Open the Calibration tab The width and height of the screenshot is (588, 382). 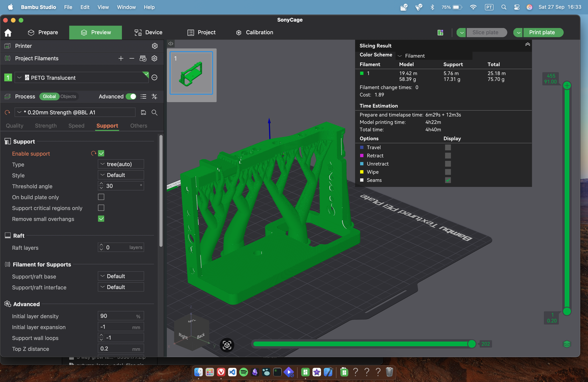(x=255, y=32)
